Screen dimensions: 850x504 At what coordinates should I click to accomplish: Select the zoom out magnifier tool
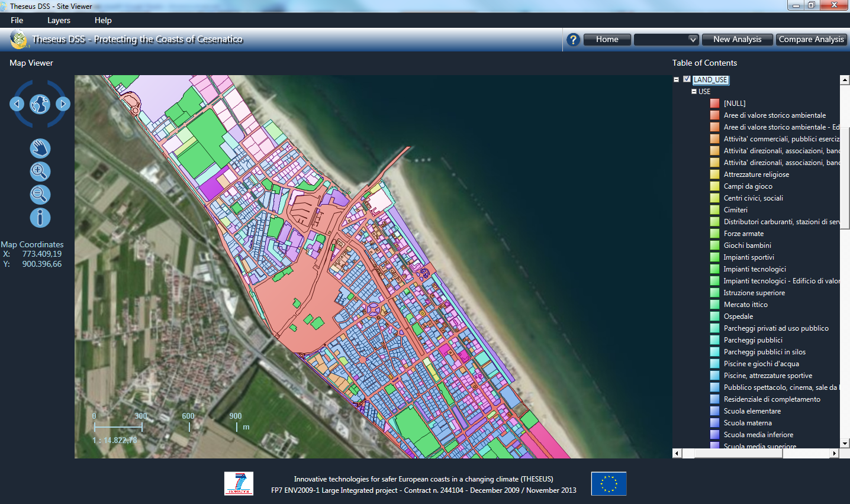(x=40, y=195)
